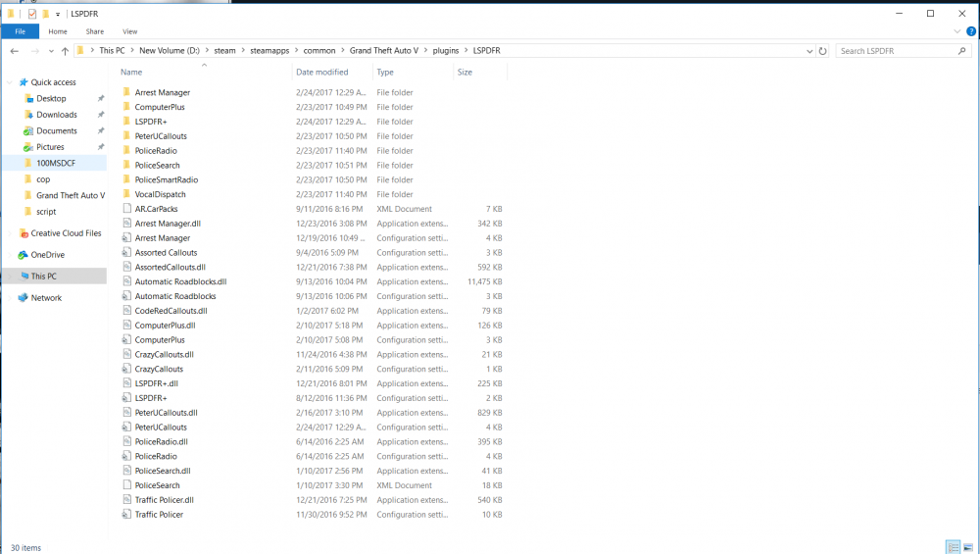This screenshot has height=554, width=980.
Task: Select the script folder in the sidebar
Action: coord(46,212)
